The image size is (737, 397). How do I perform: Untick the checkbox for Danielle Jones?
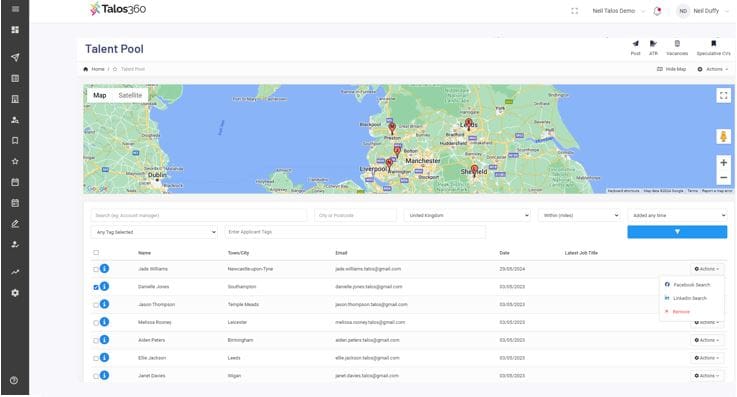pyautogui.click(x=96, y=287)
